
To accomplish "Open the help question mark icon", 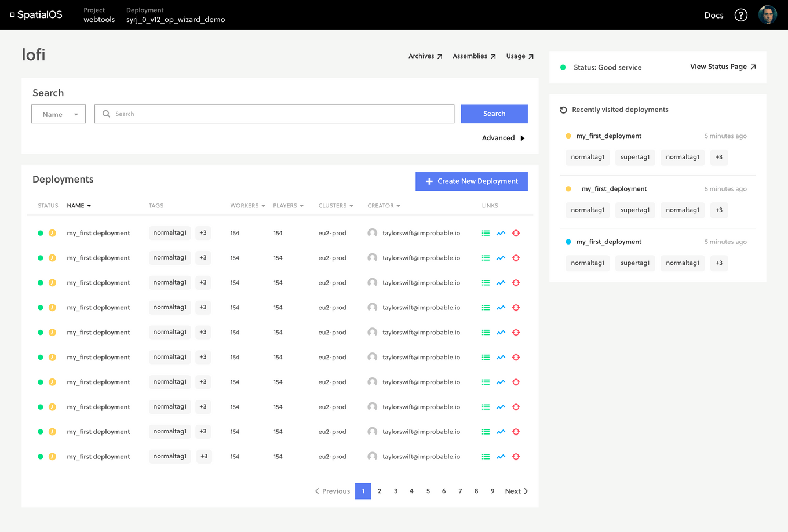I will click(740, 15).
